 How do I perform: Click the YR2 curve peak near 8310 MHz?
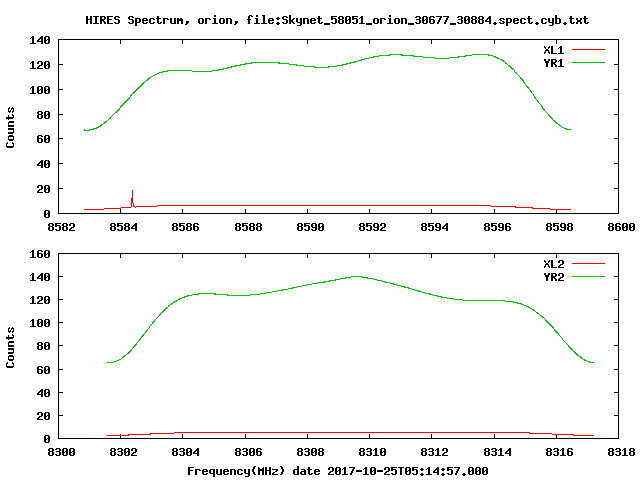[x=356, y=276]
